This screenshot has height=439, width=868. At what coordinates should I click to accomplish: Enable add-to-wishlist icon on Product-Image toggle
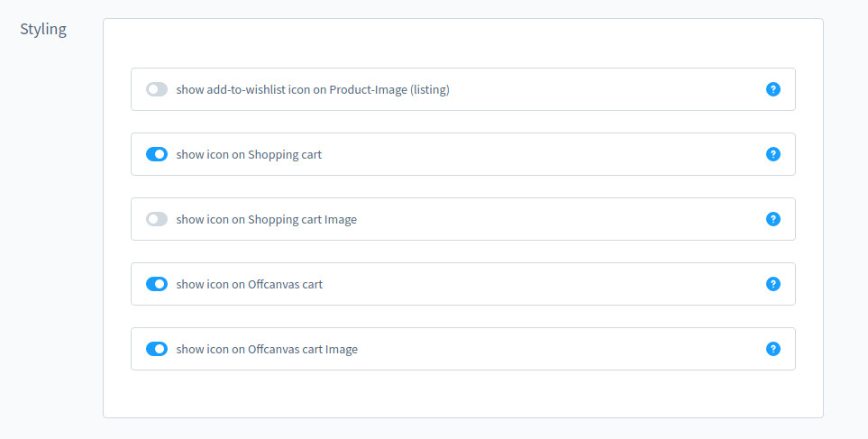pos(157,89)
